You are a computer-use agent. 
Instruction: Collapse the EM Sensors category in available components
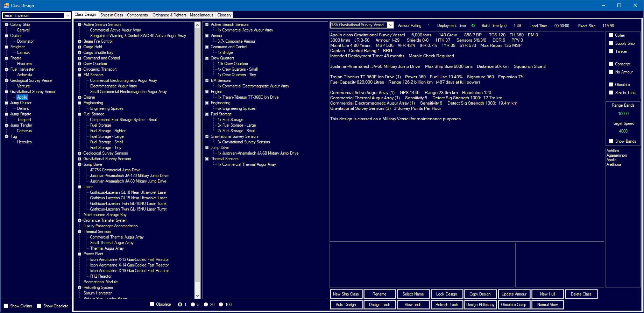tap(80, 75)
